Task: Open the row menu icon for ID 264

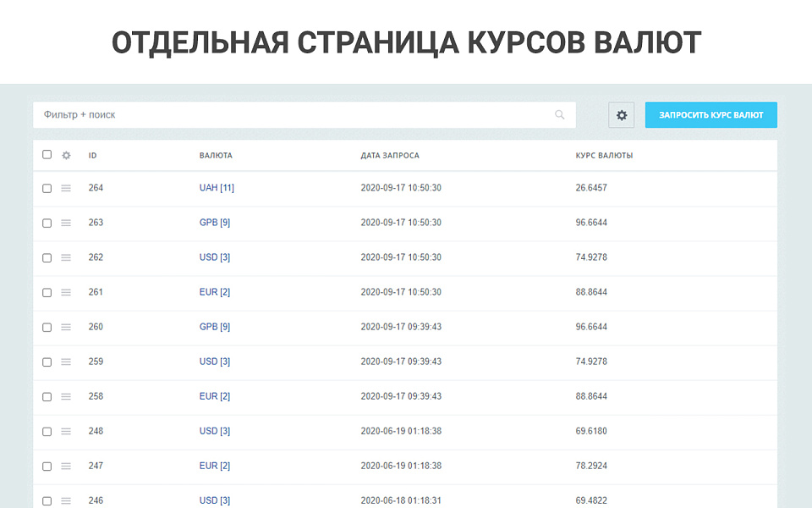Action: [x=66, y=188]
